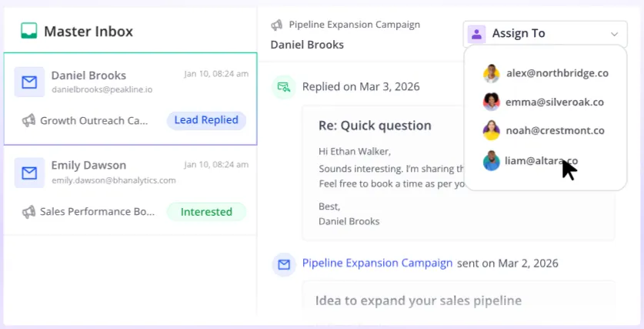
Task: Click the Re: Quick question subject line
Action: [375, 126]
